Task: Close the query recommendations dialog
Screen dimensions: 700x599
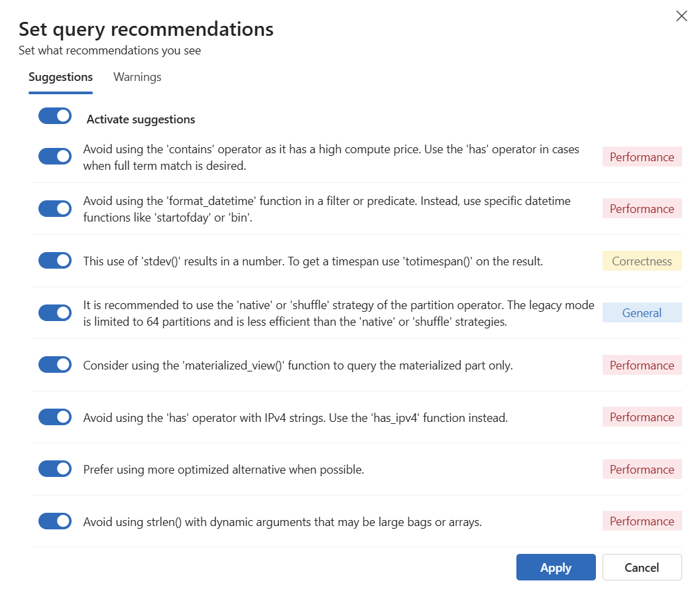Action: (x=681, y=16)
